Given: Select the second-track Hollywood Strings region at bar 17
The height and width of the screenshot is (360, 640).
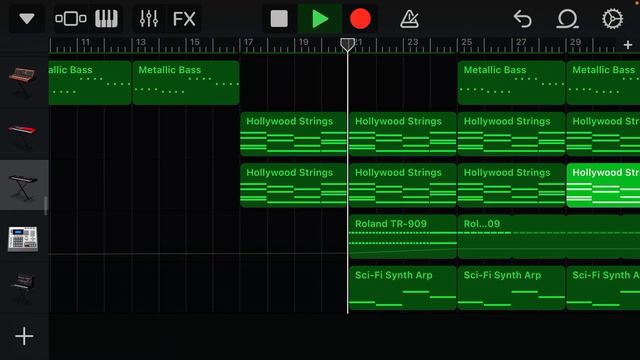Looking at the screenshot, I should (293, 134).
